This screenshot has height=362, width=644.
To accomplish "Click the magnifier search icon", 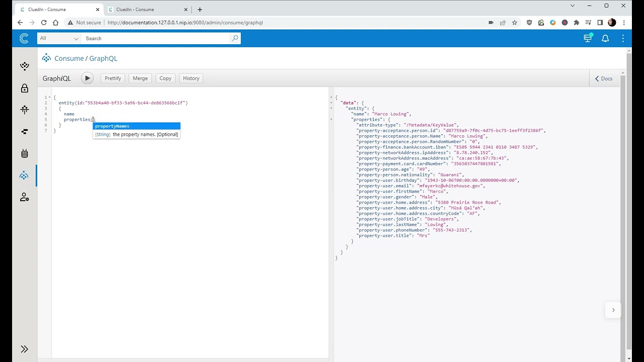I will point(235,38).
